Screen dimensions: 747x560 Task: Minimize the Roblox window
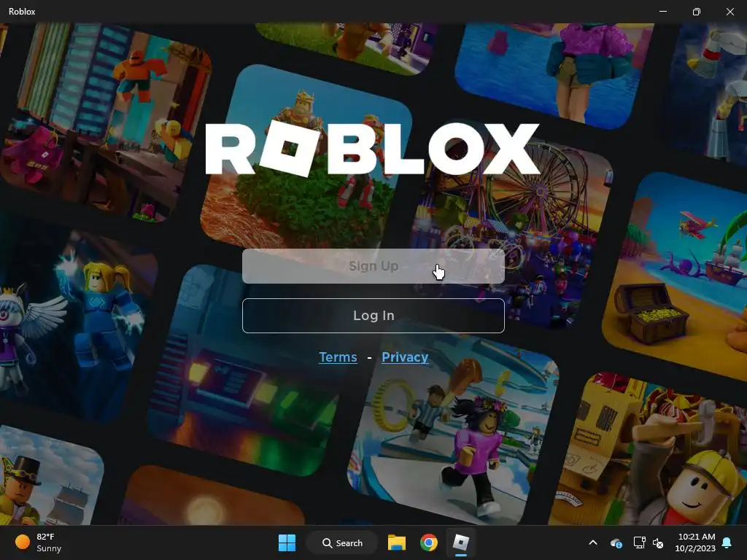[663, 12]
